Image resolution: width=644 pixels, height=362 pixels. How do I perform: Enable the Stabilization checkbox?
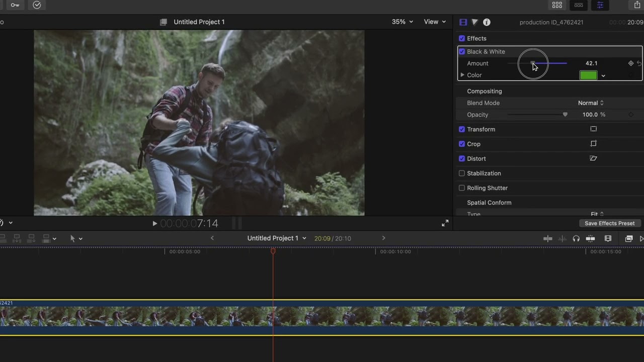(x=462, y=173)
